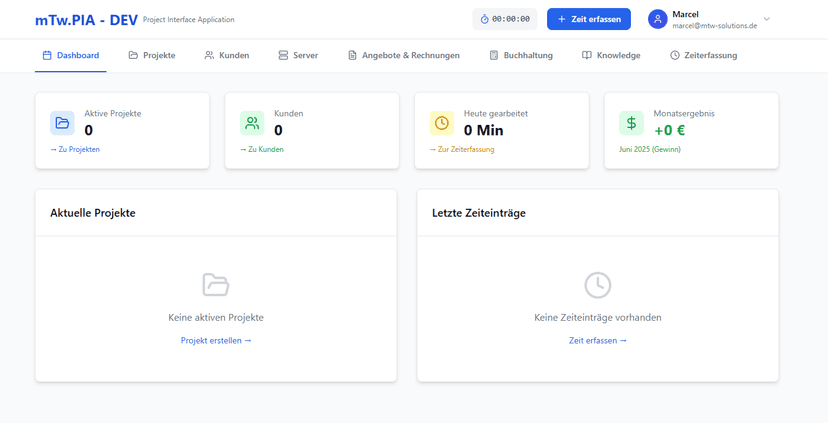Click the people icon beside Kunden
Viewport: 828px width, 423px height.
tap(209, 55)
